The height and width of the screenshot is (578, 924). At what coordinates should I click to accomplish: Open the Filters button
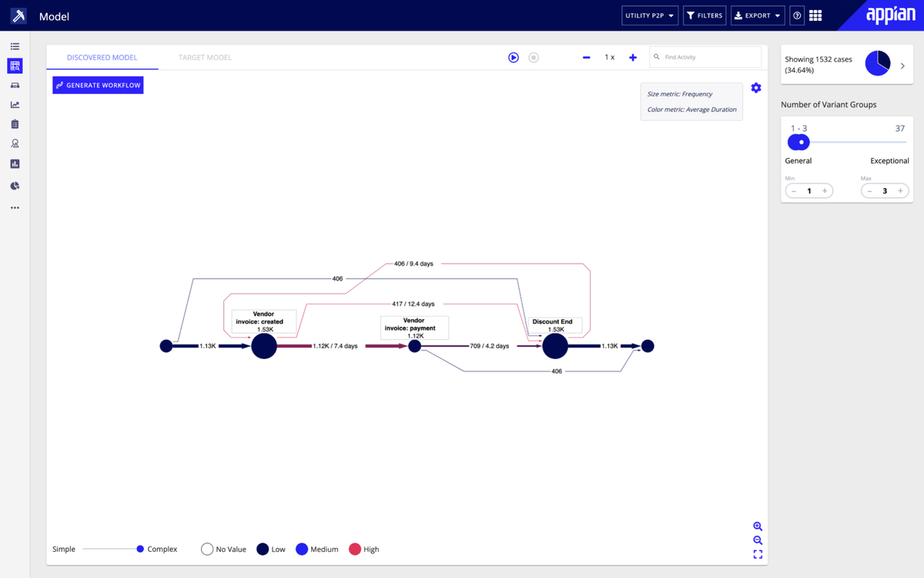tap(705, 15)
